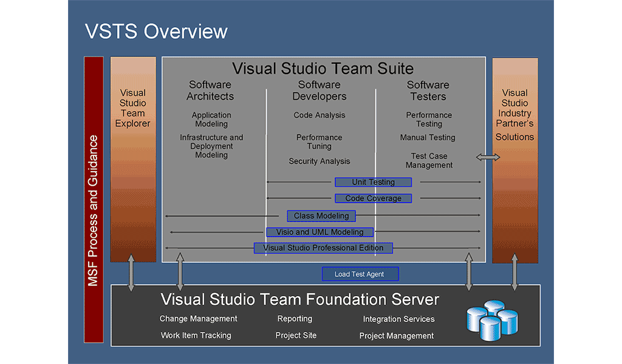Click the Performance Tuning text
622x364 pixels.
coord(320,142)
